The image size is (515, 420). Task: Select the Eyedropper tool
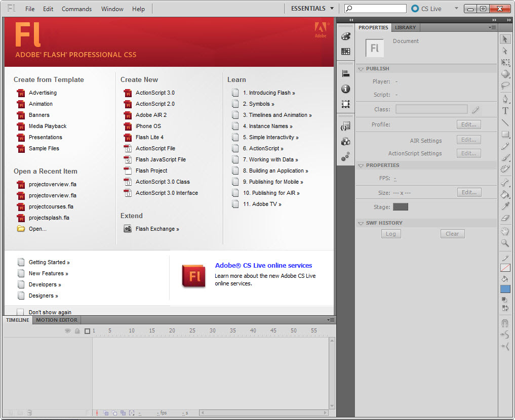click(505, 206)
